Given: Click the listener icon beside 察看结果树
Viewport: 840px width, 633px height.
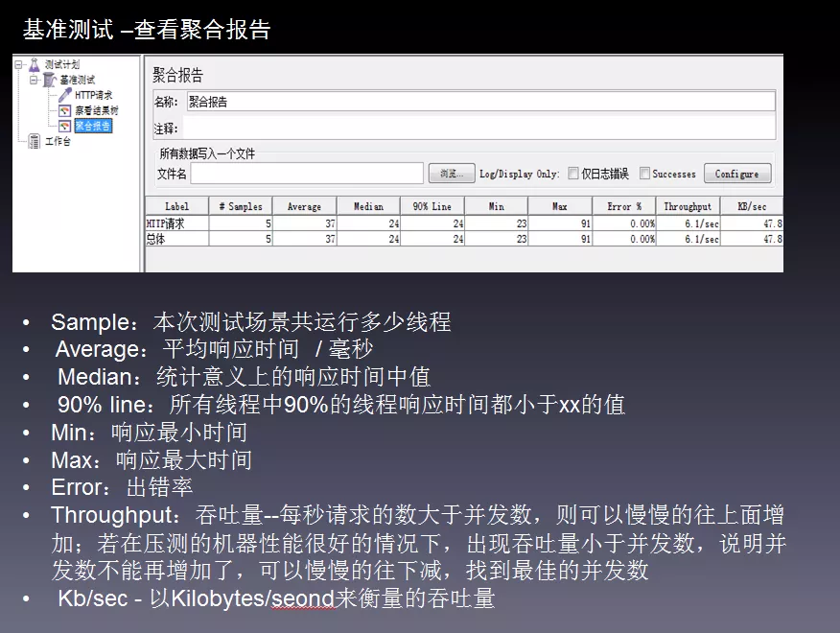Looking at the screenshot, I should [65, 110].
